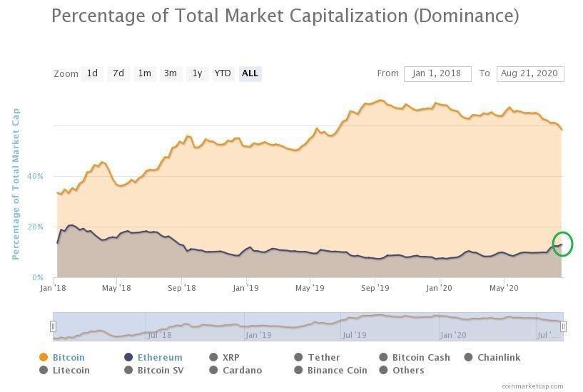This screenshot has height=392, width=583.
Task: Click the right navigator range handle
Action: (563, 326)
